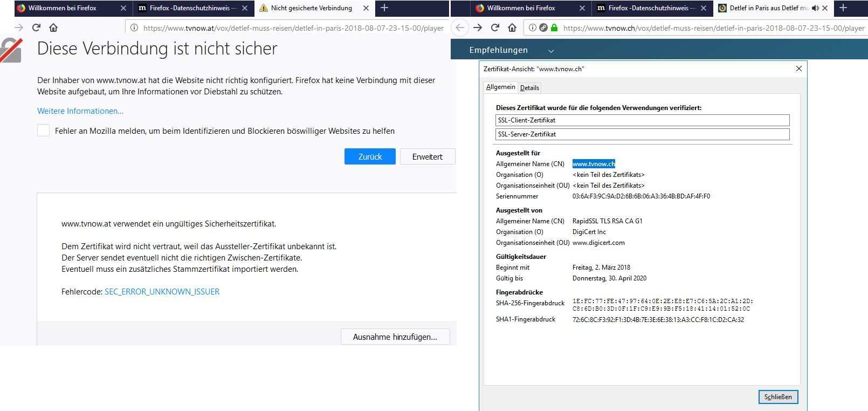The height and width of the screenshot is (411, 868).
Task: Close the certificate dialog with Schließen
Action: (778, 397)
